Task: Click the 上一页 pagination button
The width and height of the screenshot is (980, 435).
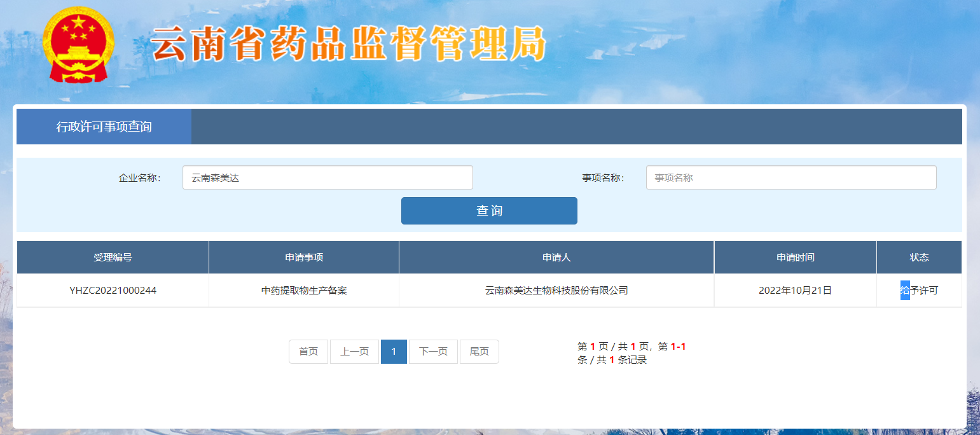Action: coord(354,352)
